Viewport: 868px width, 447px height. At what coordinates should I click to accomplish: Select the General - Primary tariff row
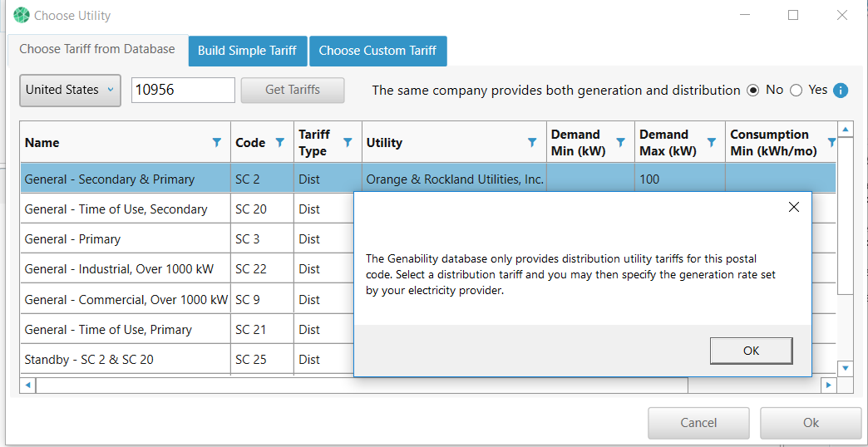tap(125, 239)
